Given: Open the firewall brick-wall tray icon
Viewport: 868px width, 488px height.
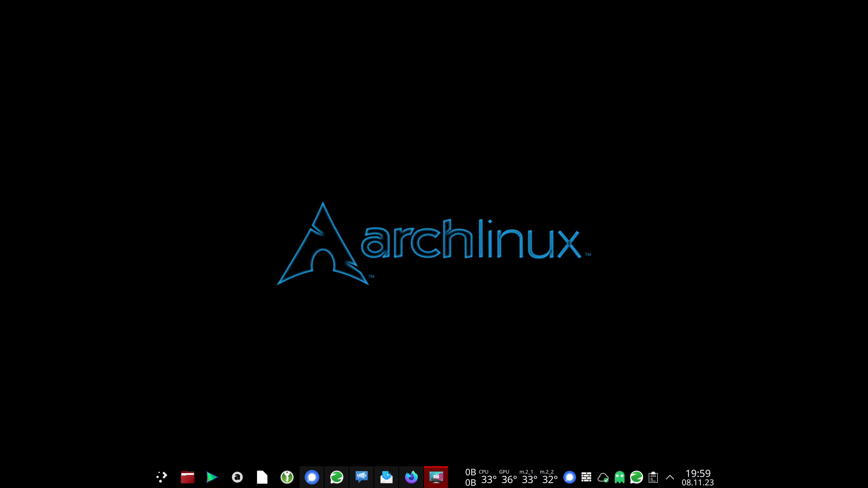Looking at the screenshot, I should (x=586, y=477).
